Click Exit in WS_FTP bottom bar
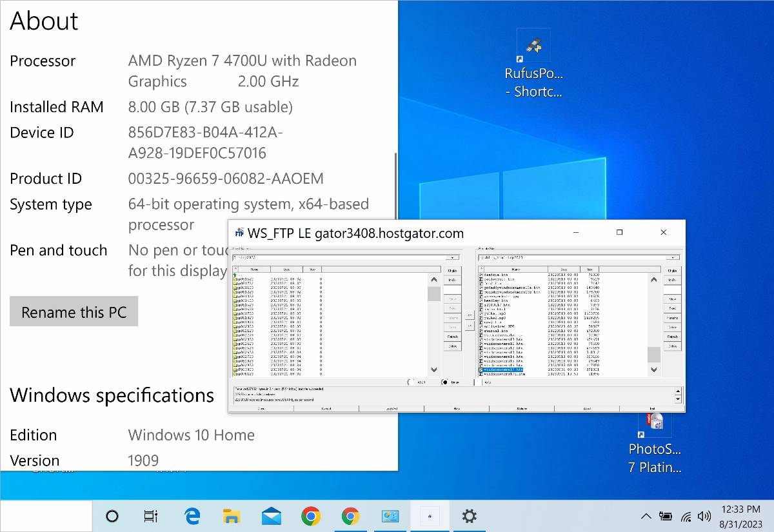774x532 pixels. 652,409
